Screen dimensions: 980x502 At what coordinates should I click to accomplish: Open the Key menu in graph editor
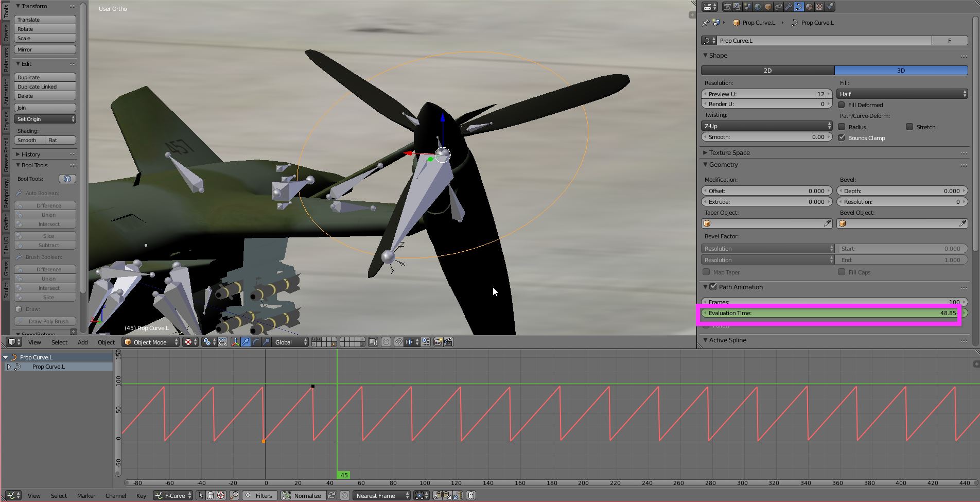click(141, 495)
